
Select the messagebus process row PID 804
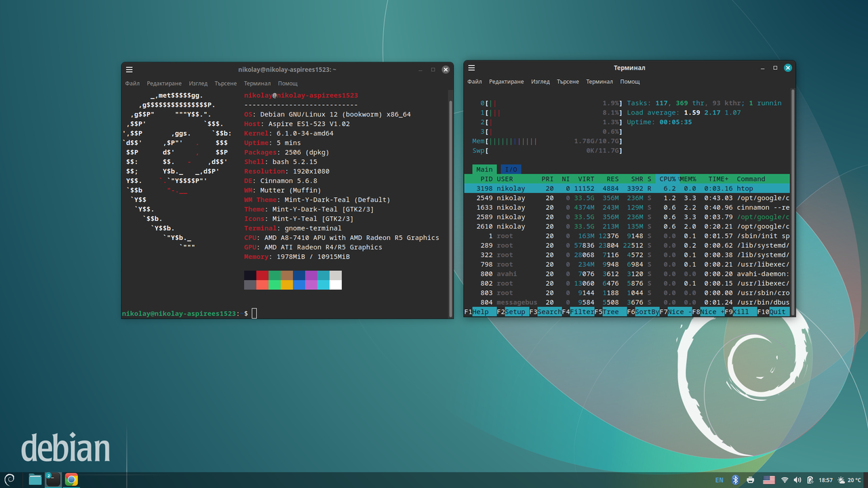pos(627,302)
